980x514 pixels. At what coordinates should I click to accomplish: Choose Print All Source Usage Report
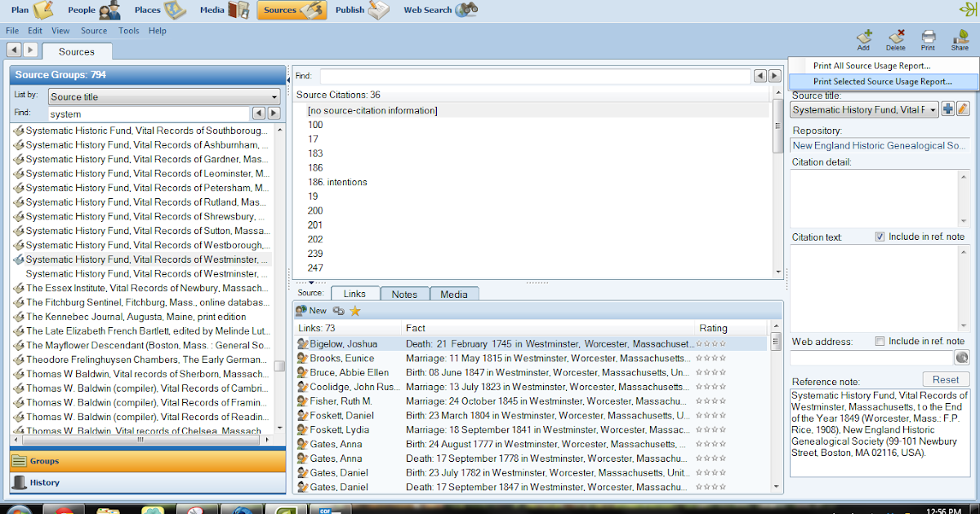(x=871, y=65)
